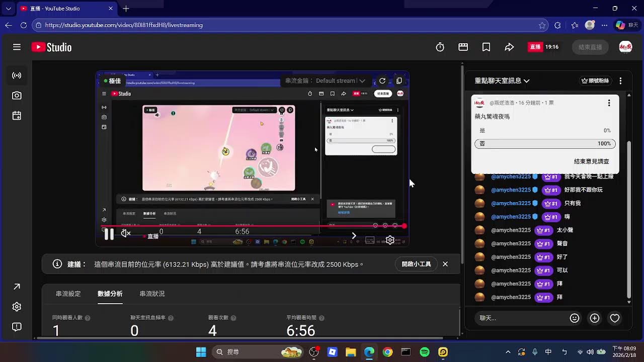The width and height of the screenshot is (644, 362).
Task: Open the YouTube Studio hamburger menu
Action: [17, 47]
